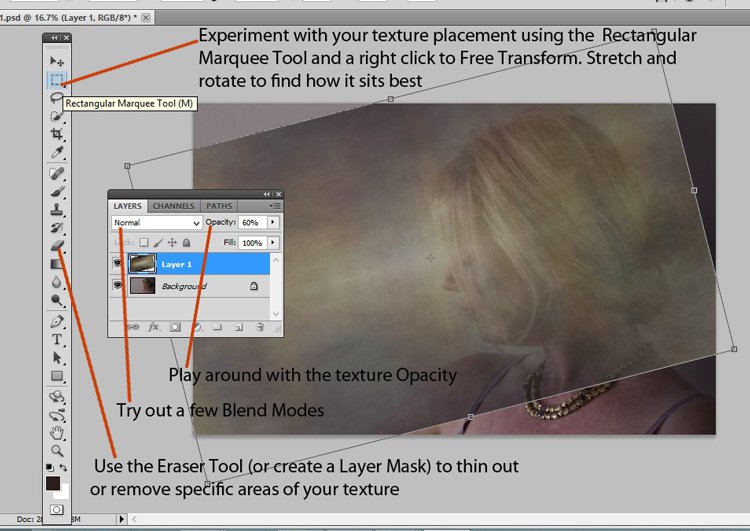Viewport: 750px width, 531px height.
Task: Open the Layers panel options menu
Action: [x=274, y=206]
